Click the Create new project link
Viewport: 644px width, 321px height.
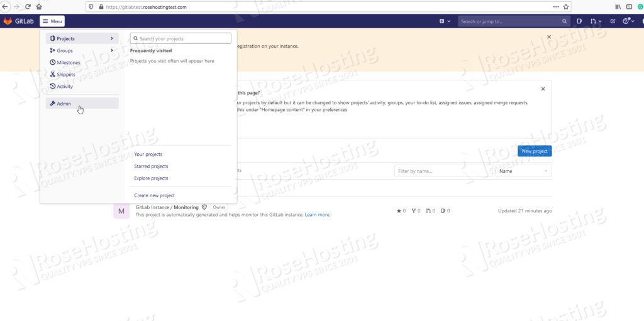(155, 195)
